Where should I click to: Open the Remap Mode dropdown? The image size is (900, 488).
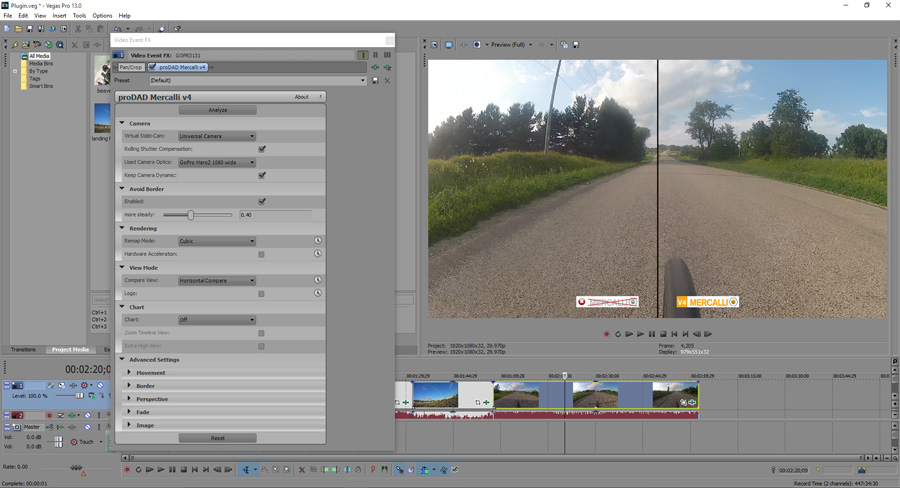pos(217,241)
